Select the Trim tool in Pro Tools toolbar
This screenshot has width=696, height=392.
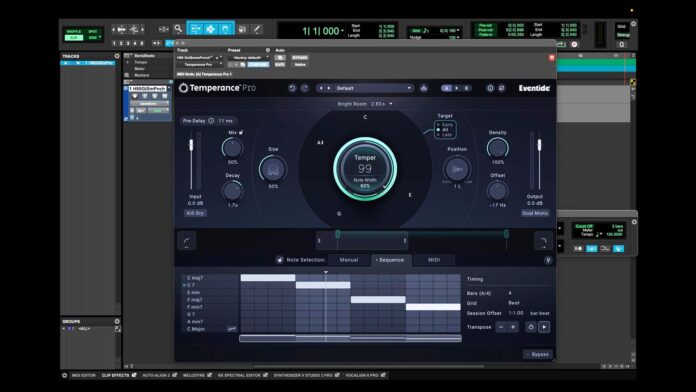(195, 29)
